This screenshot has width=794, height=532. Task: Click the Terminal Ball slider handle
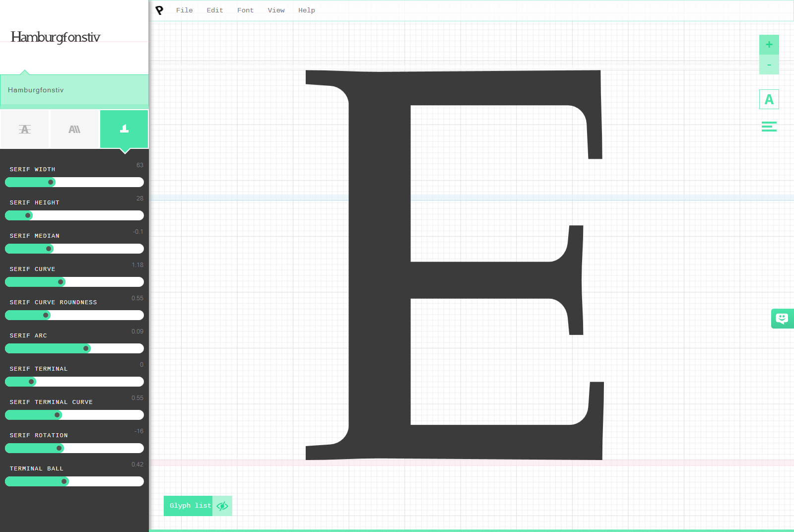64,481
